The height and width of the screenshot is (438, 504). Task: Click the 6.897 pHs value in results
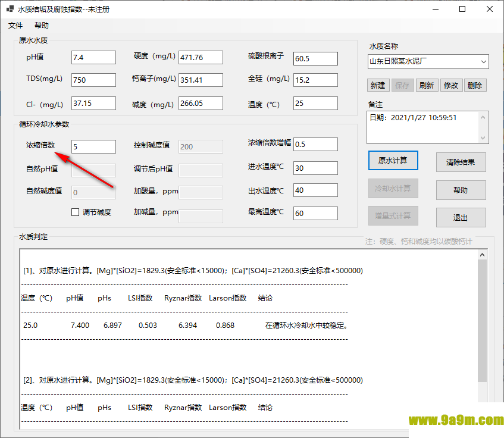tap(112, 326)
